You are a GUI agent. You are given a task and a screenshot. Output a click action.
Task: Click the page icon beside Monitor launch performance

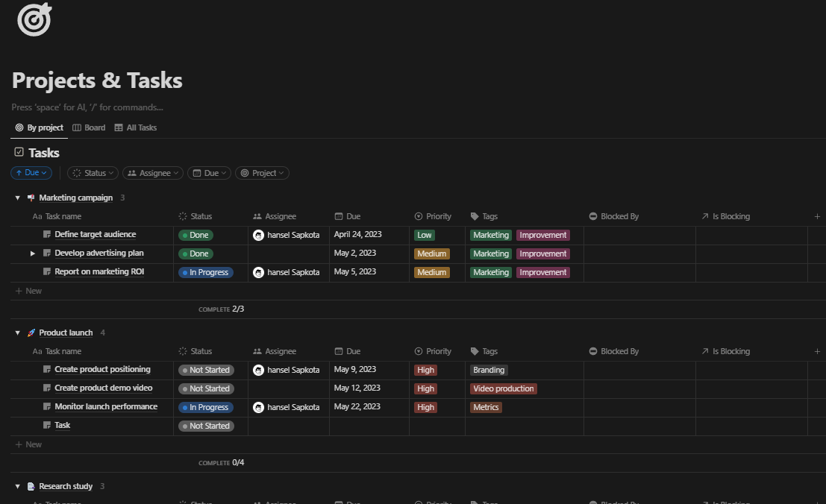46,406
